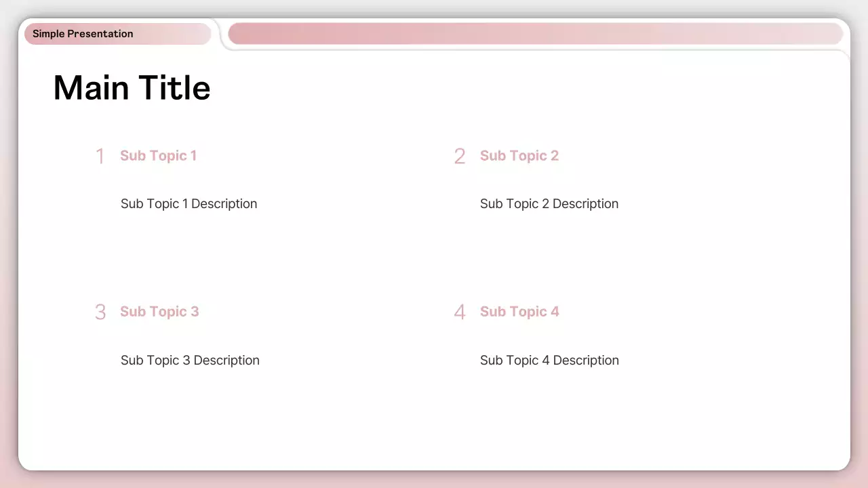Click the Sub Topic 1 heading

(x=158, y=156)
